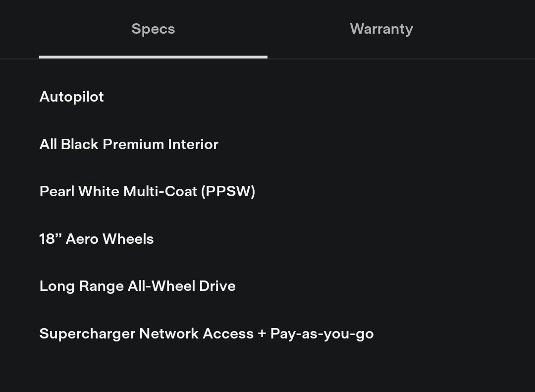Click the Specs tab underline indicator

153,57
